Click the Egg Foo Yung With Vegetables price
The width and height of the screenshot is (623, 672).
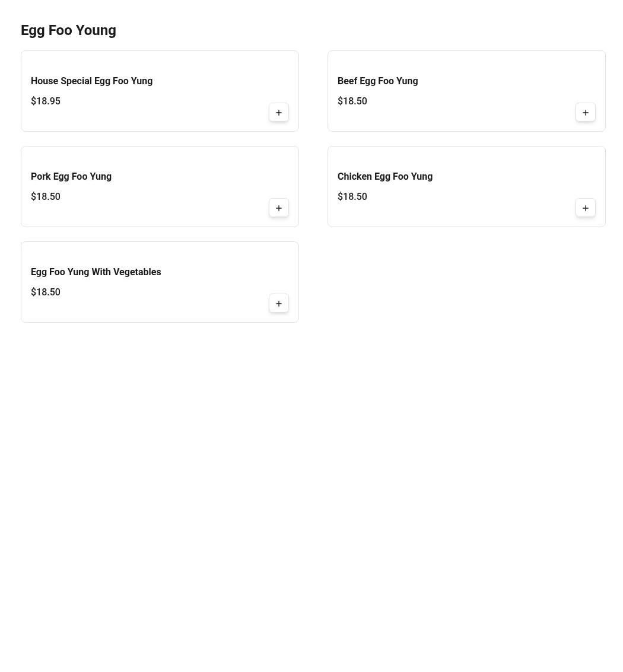tap(46, 292)
